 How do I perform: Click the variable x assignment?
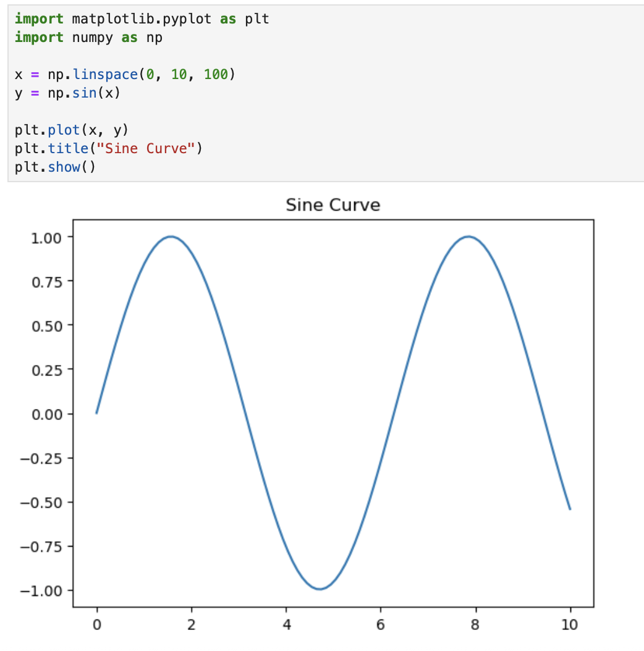tap(17, 74)
